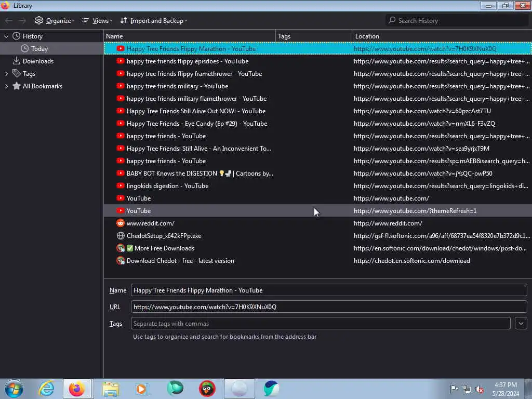The height and width of the screenshot is (399, 532).
Task: Click globe icon beside ChedotSetup entry
Action: [121, 235]
